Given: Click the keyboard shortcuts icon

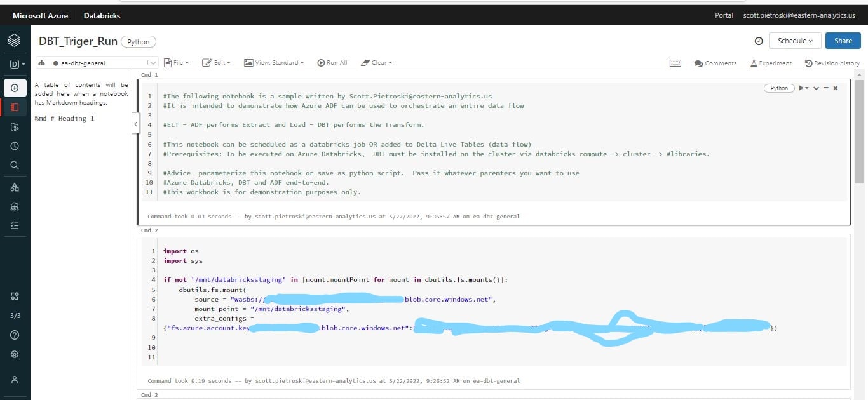Looking at the screenshot, I should 675,63.
